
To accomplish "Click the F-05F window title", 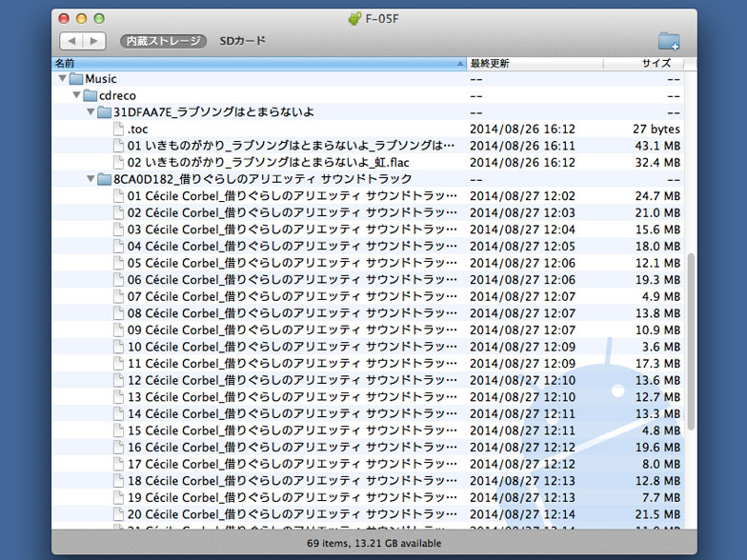I will coord(381,19).
